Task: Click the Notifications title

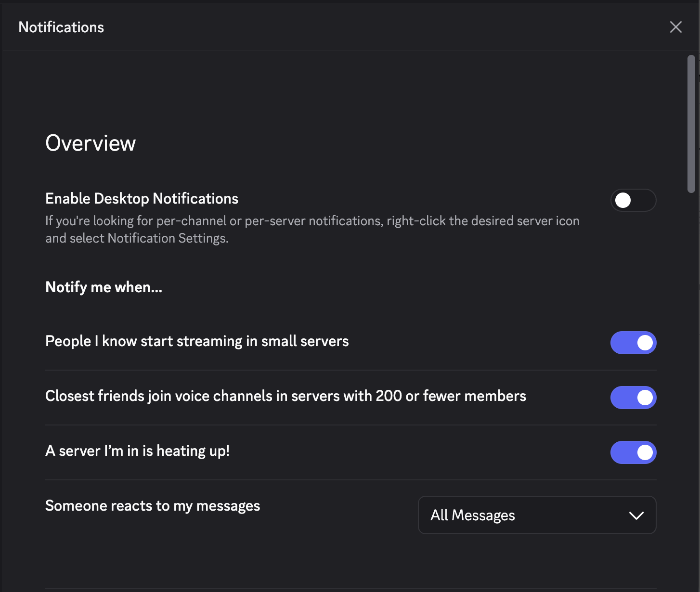Action: (61, 27)
